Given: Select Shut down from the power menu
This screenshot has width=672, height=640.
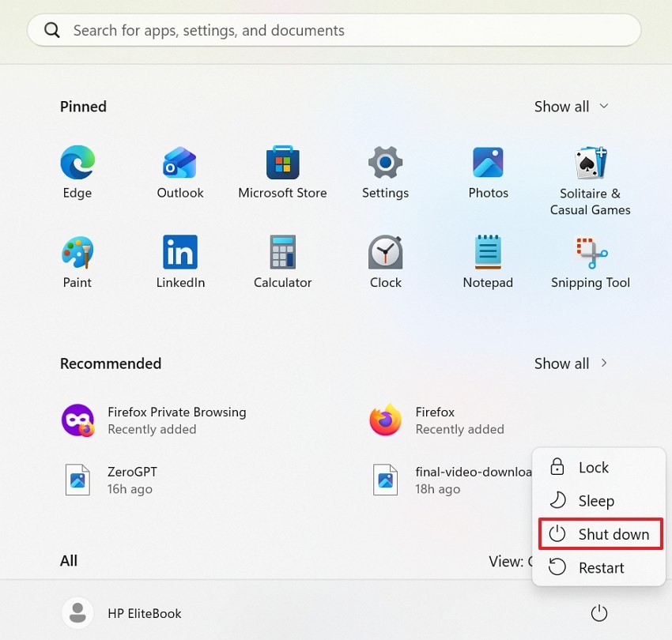Looking at the screenshot, I should (x=599, y=534).
